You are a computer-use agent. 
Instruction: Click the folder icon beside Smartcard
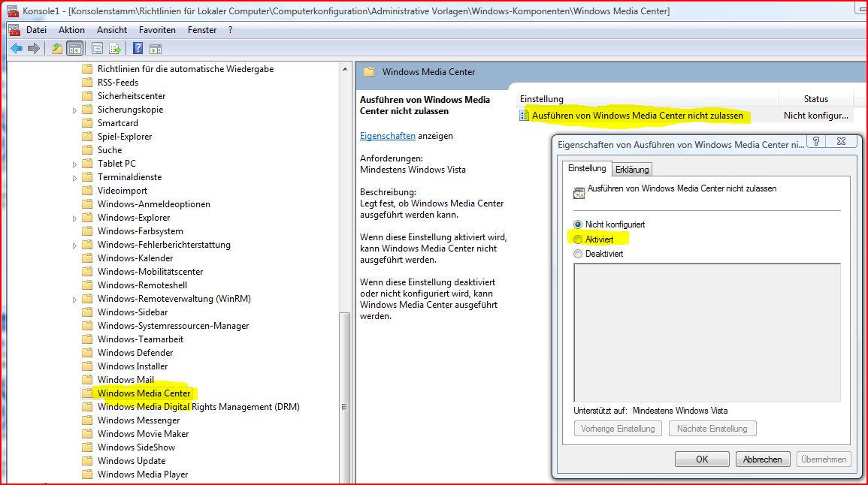coord(87,123)
